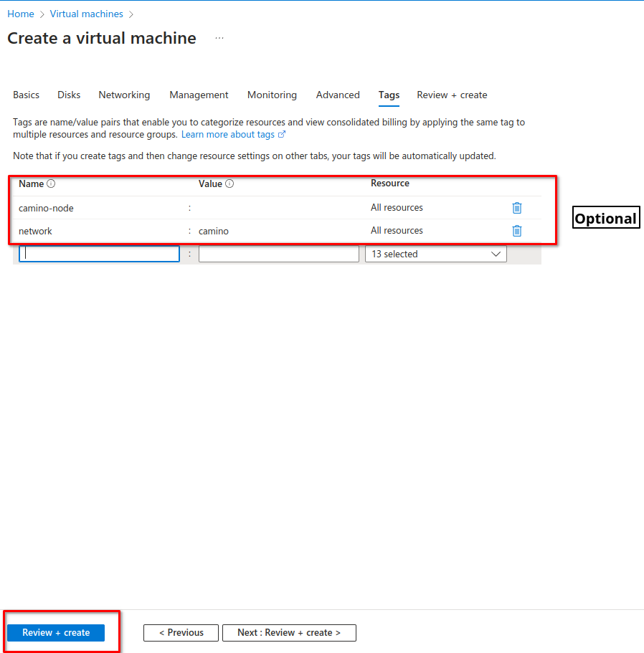The image size is (644, 653).
Task: Focus the empty tag Value input field
Action: tap(279, 254)
